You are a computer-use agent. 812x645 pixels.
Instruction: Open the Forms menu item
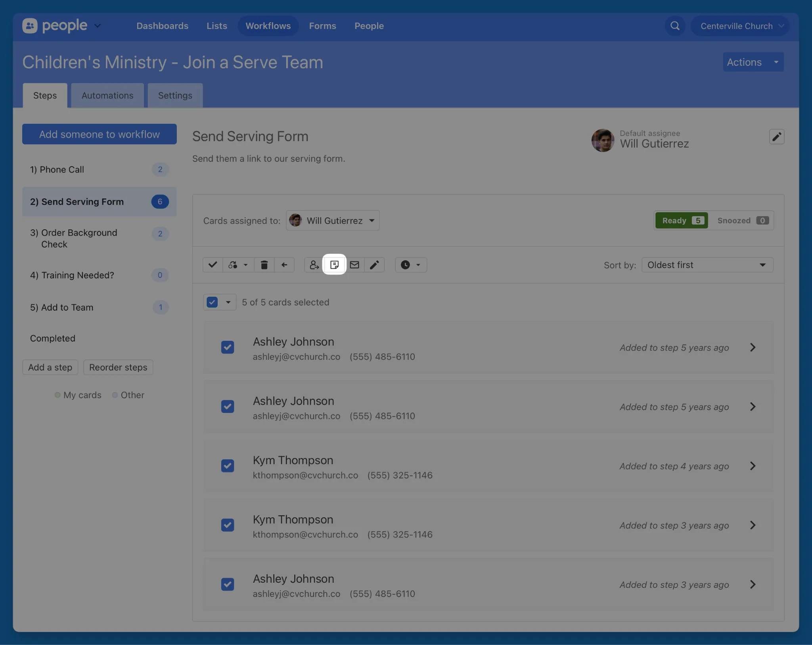tap(322, 26)
